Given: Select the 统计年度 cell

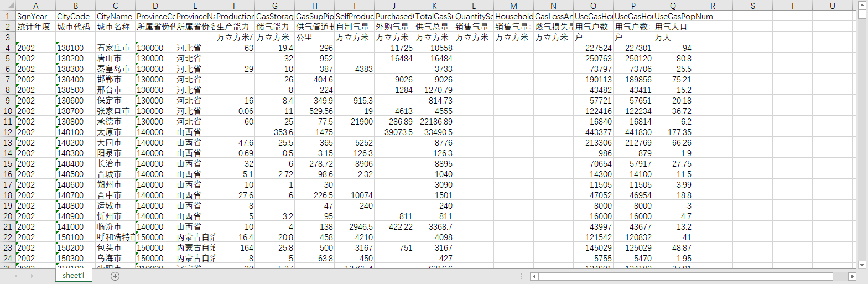Looking at the screenshot, I should tap(35, 27).
